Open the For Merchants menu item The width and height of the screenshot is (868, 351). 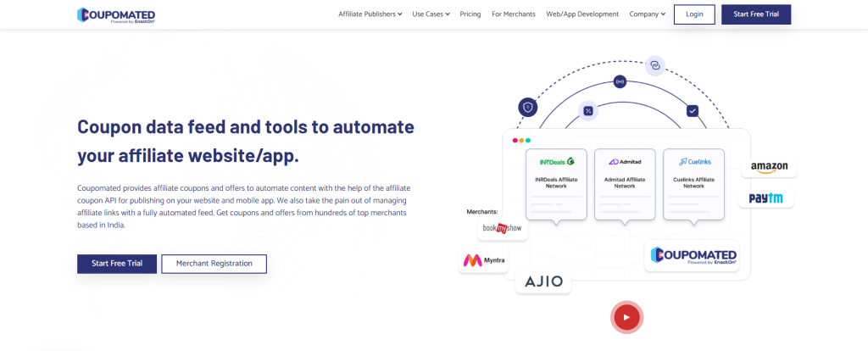[514, 14]
